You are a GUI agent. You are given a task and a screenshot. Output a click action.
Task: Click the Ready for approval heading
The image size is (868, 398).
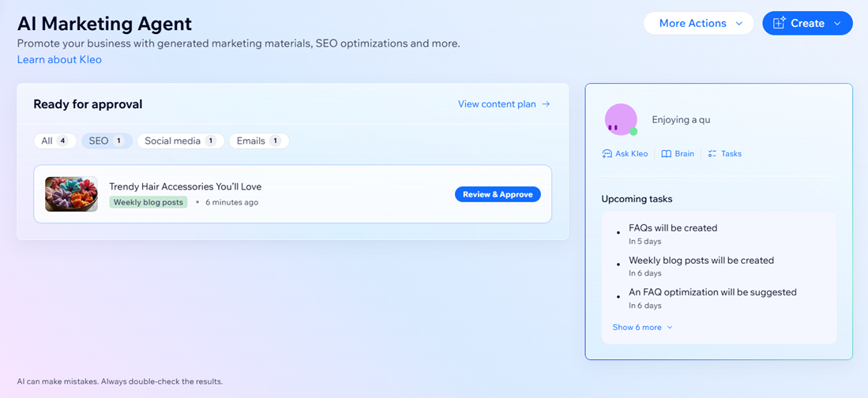coord(88,104)
